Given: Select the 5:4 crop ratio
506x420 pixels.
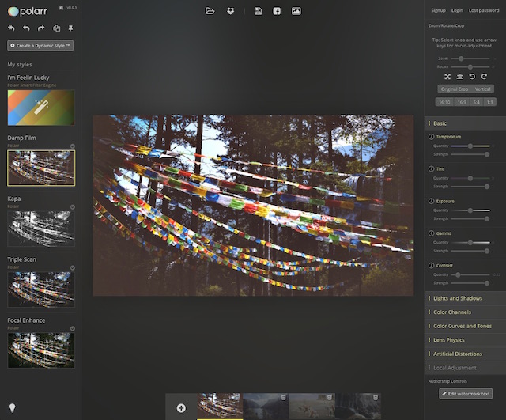Looking at the screenshot, I should point(477,102).
